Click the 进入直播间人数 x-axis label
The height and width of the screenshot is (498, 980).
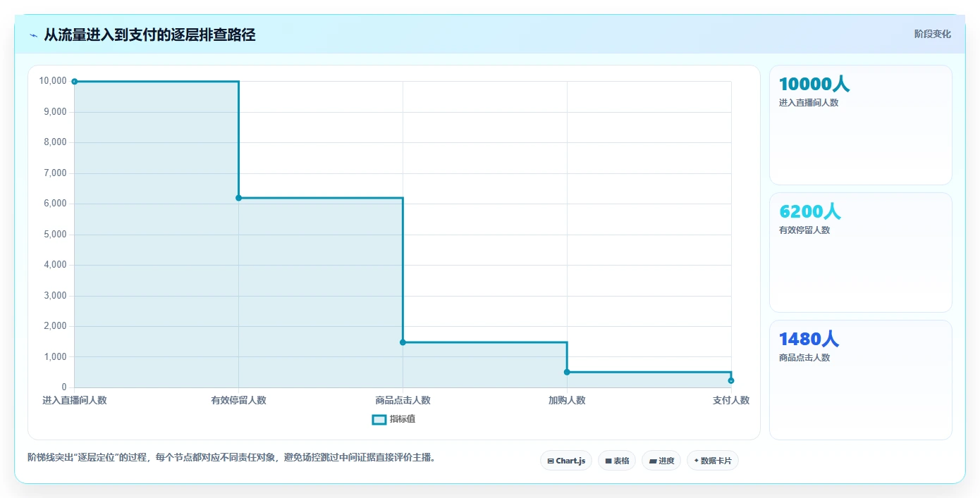tap(75, 401)
